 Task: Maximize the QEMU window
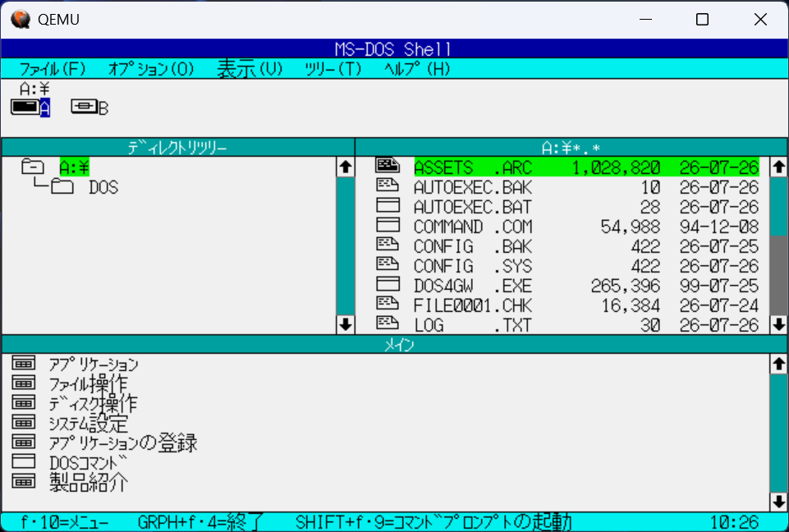click(703, 20)
